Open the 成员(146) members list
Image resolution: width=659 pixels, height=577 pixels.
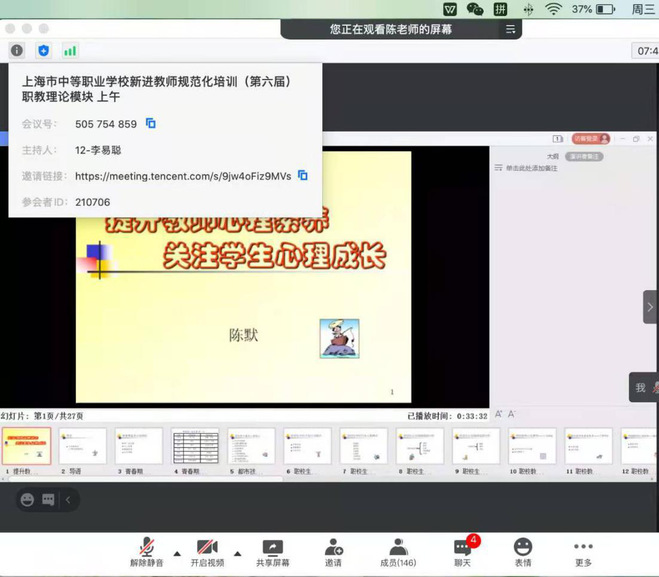tap(397, 552)
